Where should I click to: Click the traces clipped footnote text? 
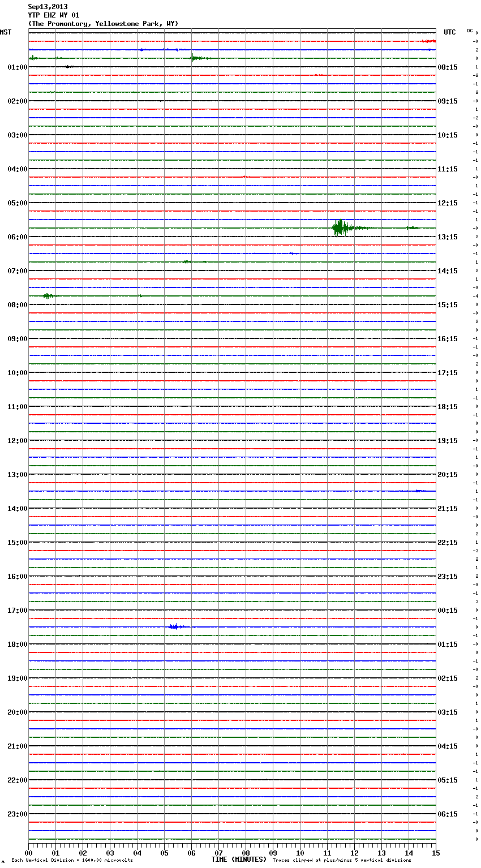pyautogui.click(x=342, y=860)
